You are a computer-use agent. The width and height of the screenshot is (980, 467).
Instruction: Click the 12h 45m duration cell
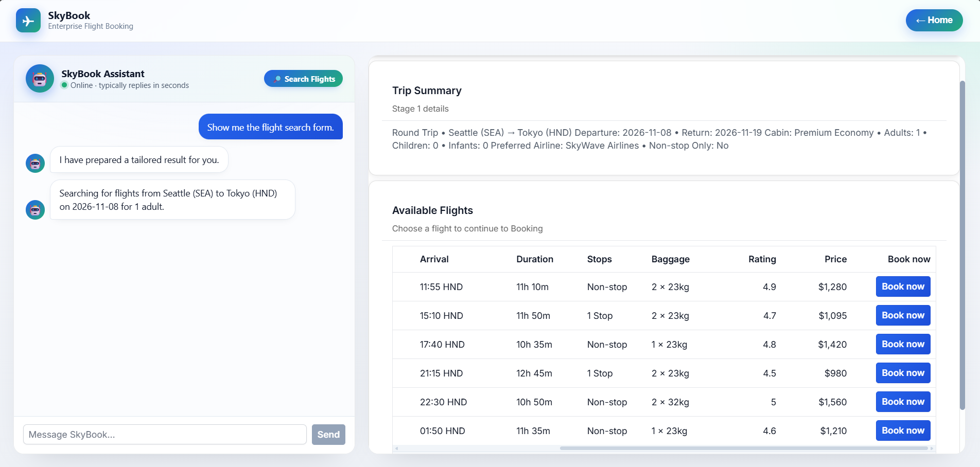click(x=534, y=373)
